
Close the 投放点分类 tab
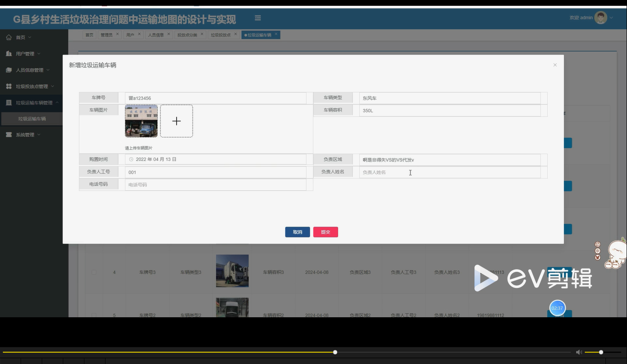click(202, 34)
